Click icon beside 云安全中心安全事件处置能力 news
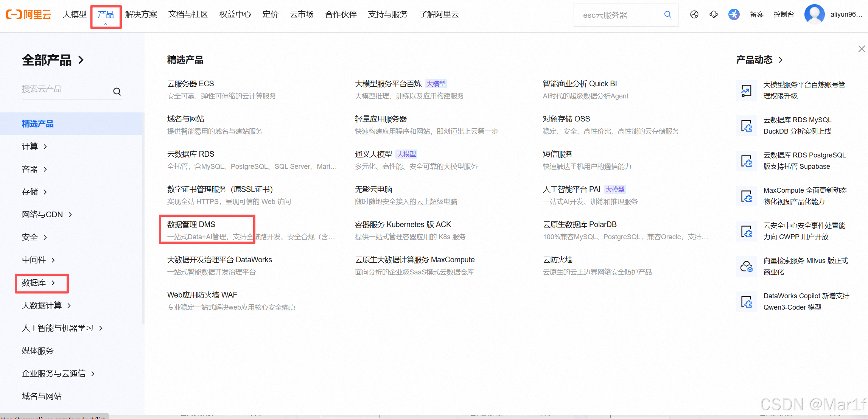This screenshot has width=868, height=419. [746, 231]
